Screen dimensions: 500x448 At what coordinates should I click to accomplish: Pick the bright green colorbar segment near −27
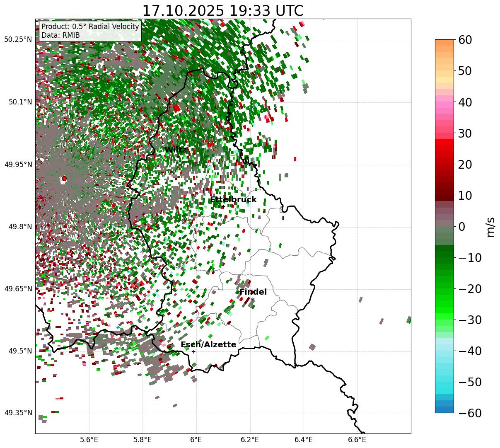[x=444, y=310]
